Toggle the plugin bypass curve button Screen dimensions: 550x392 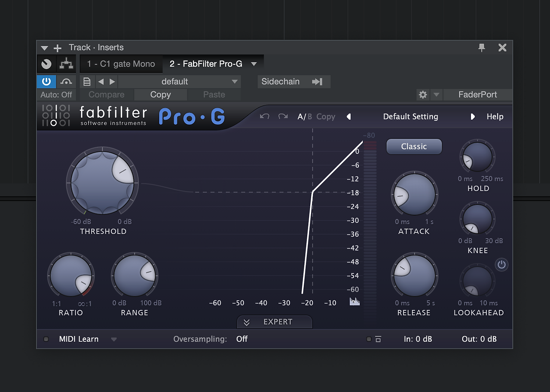66,82
